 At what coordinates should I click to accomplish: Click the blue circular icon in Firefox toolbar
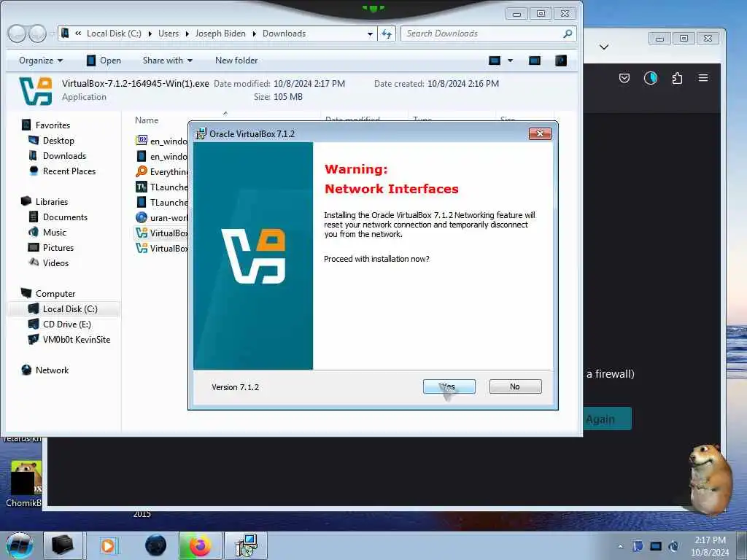[650, 78]
